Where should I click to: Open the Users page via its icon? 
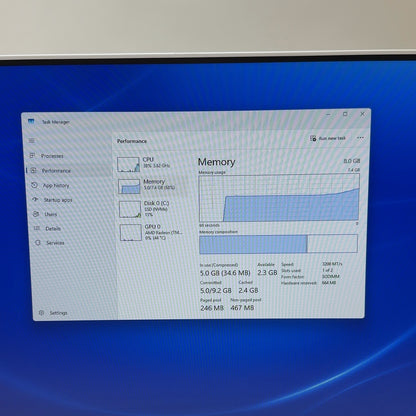point(36,214)
